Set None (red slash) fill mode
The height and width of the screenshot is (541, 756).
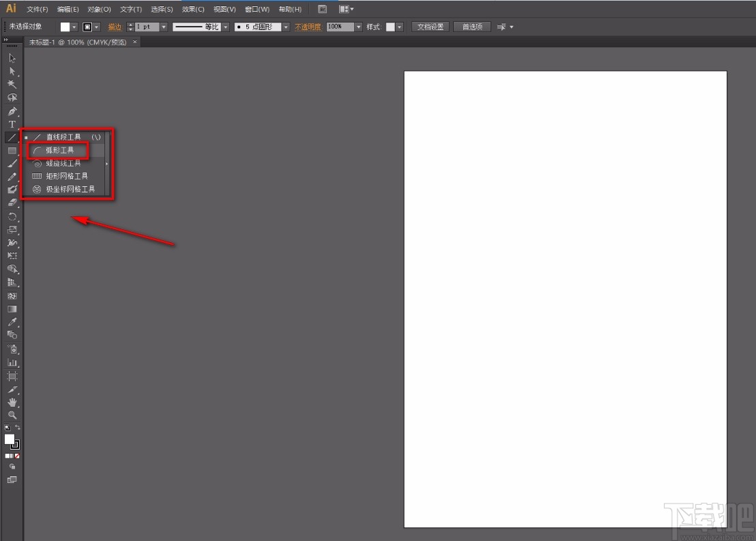(17, 456)
